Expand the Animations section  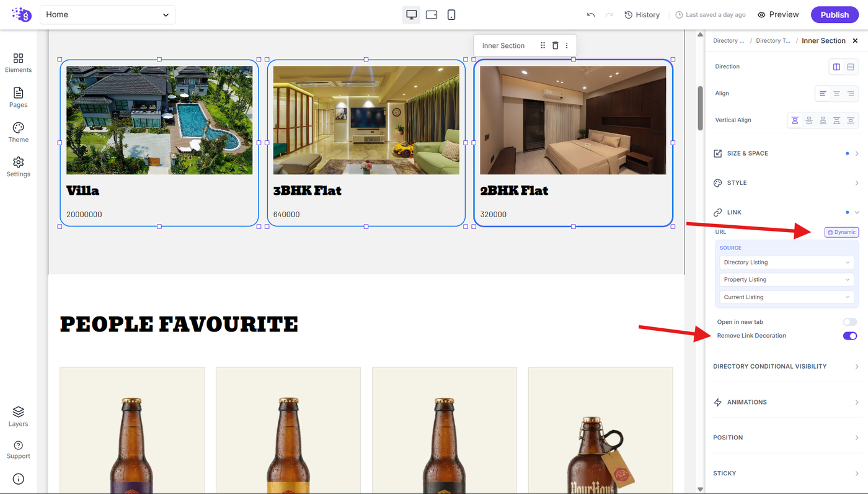click(x=786, y=402)
